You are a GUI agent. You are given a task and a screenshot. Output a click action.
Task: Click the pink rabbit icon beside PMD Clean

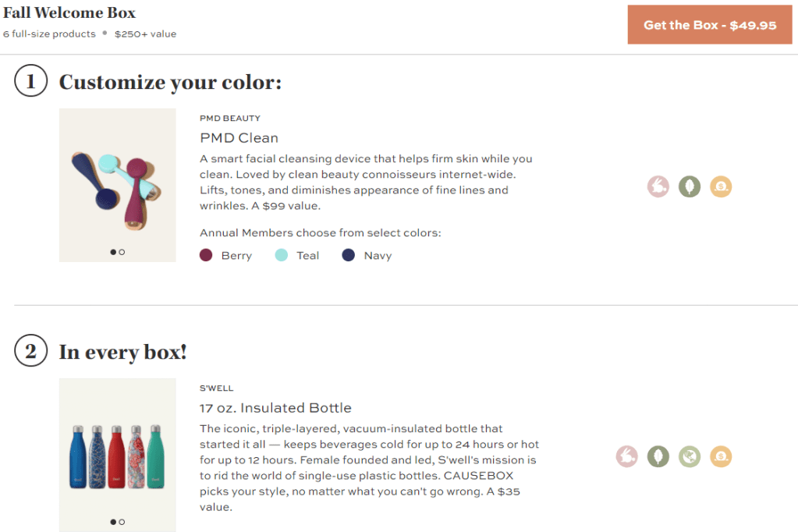point(658,187)
